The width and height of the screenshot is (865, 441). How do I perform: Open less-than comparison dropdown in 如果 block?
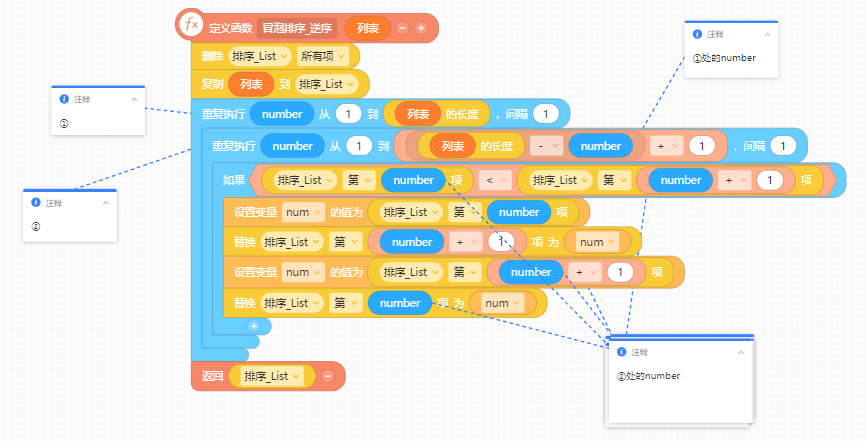(x=495, y=180)
